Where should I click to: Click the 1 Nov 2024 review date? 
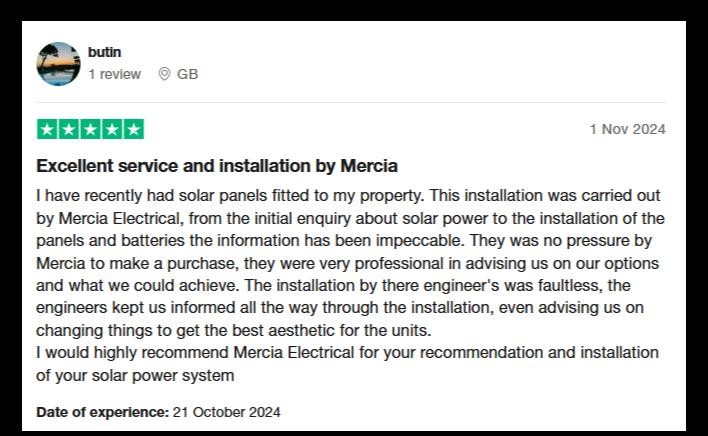[628, 129]
